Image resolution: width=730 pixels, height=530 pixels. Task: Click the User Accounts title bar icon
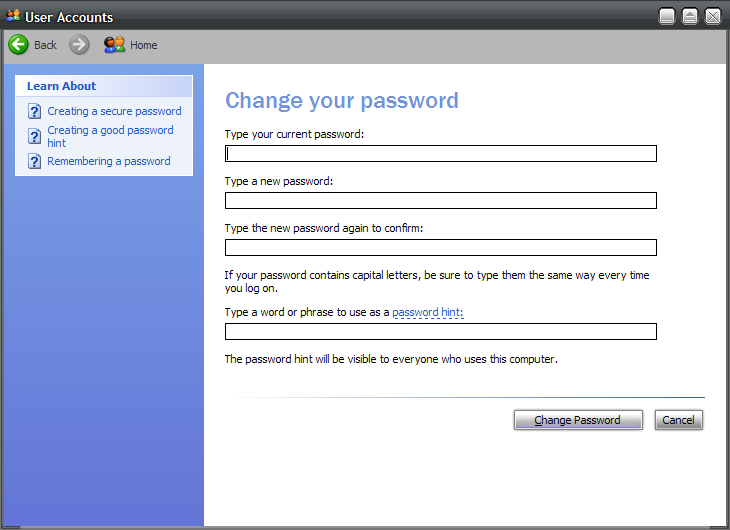13,16
